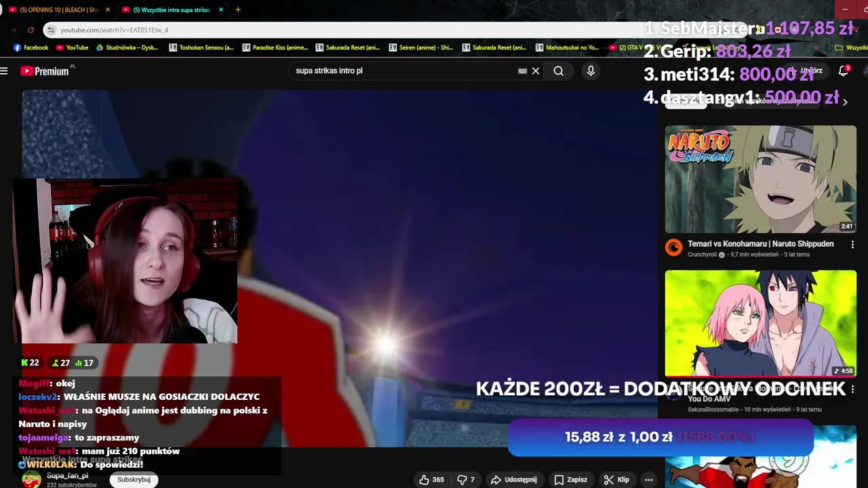Open the Facebook bookmark
The height and width of the screenshot is (488, 868).
point(31,47)
